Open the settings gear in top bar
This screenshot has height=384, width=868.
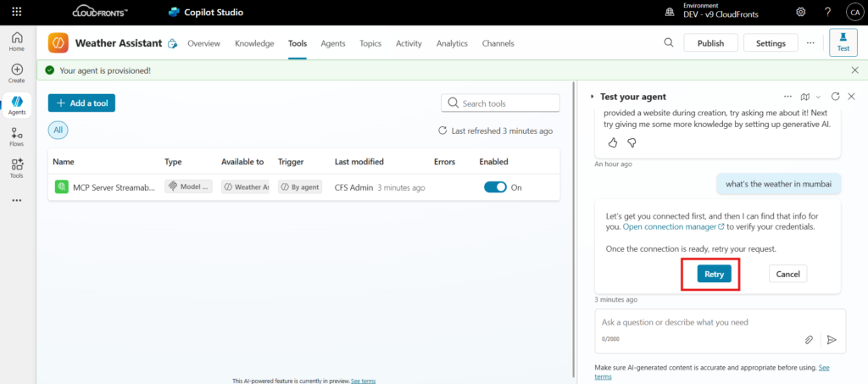800,12
